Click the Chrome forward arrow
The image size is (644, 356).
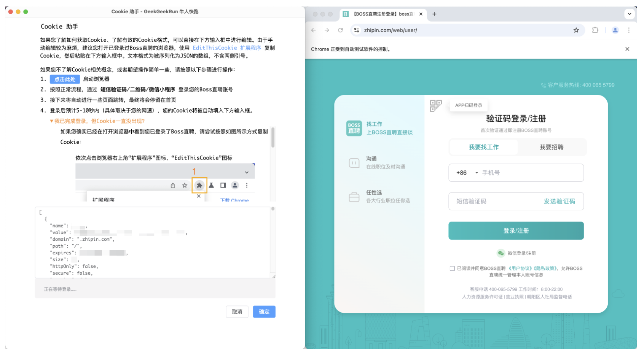click(x=327, y=30)
